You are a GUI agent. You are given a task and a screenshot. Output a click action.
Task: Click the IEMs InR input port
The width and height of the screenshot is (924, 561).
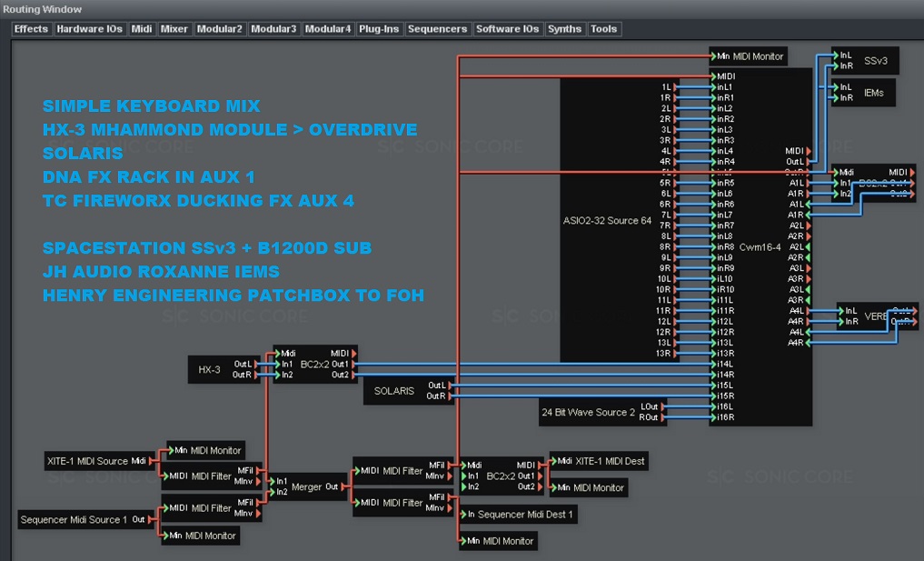pyautogui.click(x=836, y=98)
